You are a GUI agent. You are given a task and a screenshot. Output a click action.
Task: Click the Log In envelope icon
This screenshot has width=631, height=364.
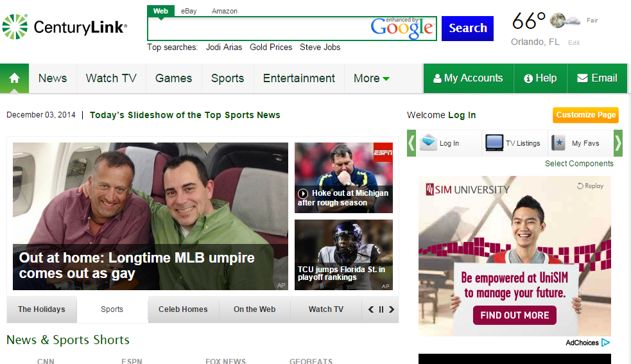pyautogui.click(x=428, y=143)
